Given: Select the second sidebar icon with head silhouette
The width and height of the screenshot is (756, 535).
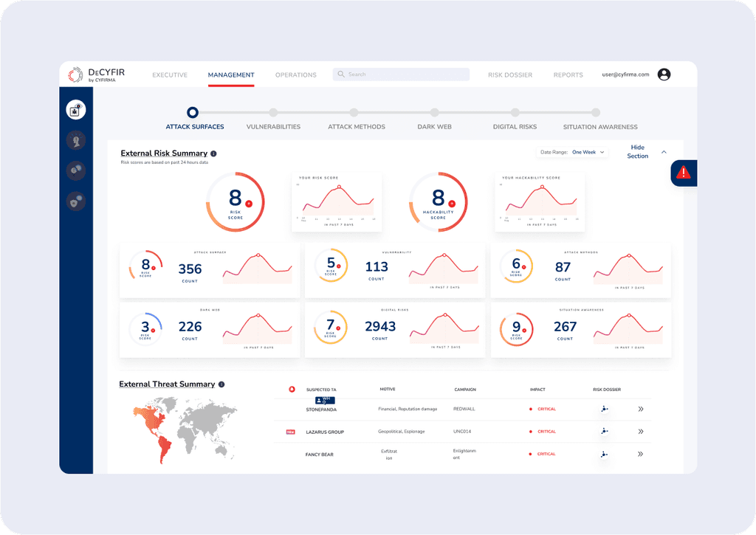Looking at the screenshot, I should (76, 140).
